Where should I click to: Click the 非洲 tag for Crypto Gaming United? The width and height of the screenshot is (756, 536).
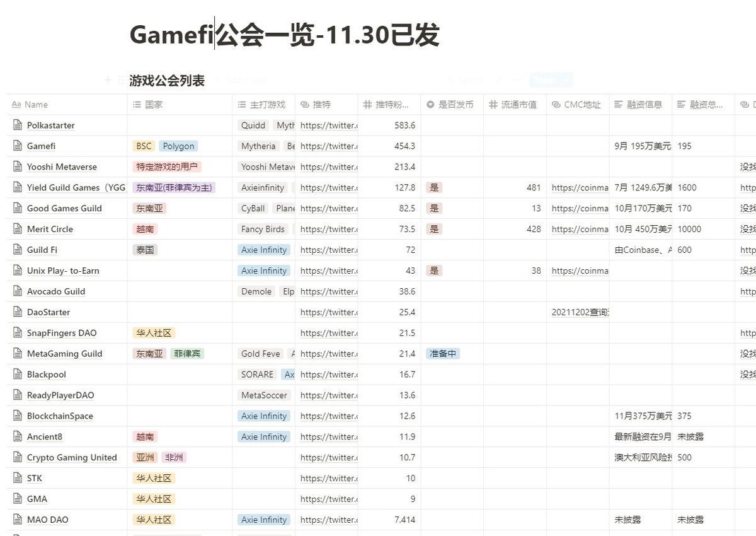pyautogui.click(x=173, y=458)
